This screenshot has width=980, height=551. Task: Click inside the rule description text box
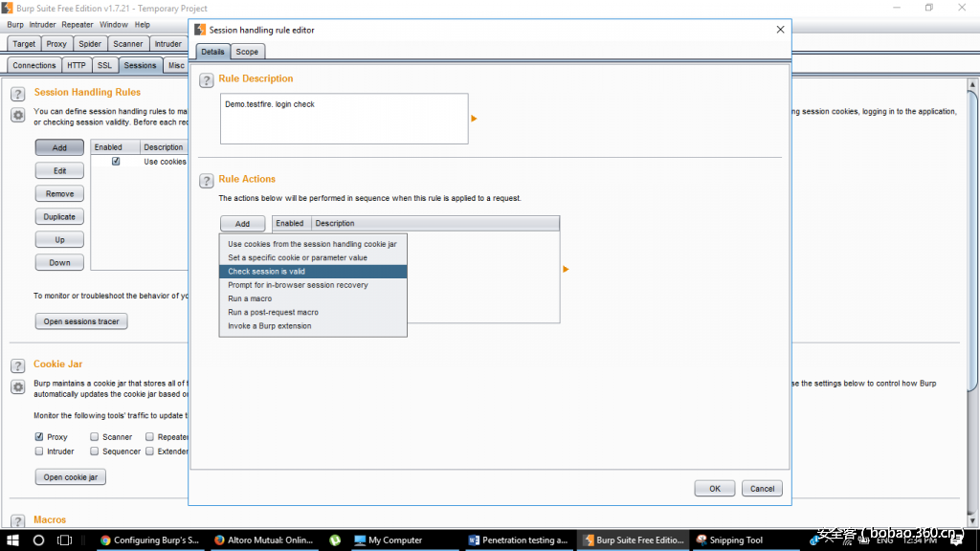click(x=344, y=119)
